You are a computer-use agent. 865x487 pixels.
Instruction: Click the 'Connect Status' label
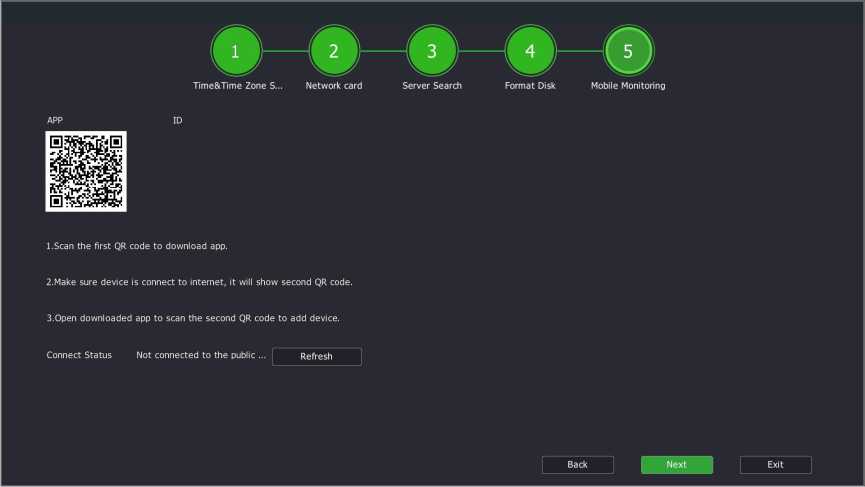[79, 355]
